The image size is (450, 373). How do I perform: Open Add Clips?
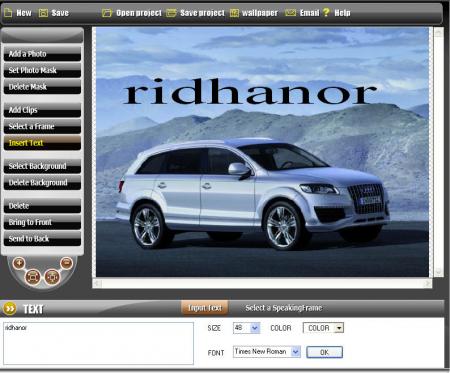pos(42,110)
